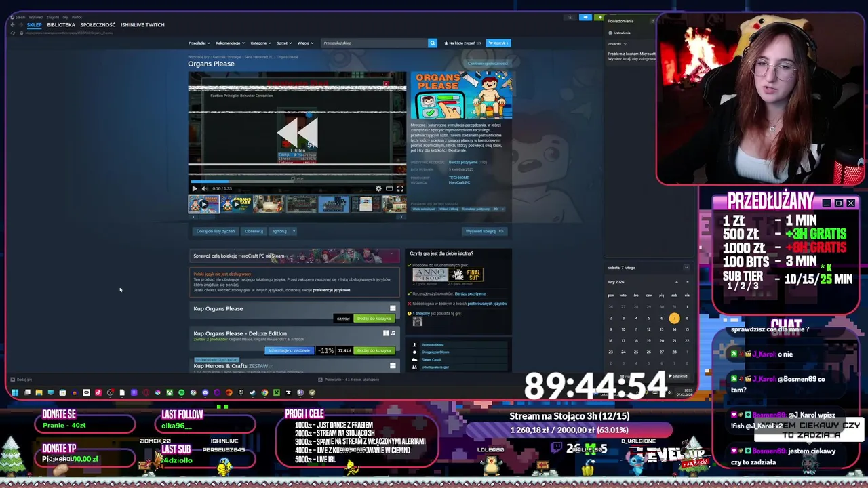Image resolution: width=868 pixels, height=488 pixels.
Task: Open ISHINLIVE TWITCH profile tab
Action: click(142, 24)
